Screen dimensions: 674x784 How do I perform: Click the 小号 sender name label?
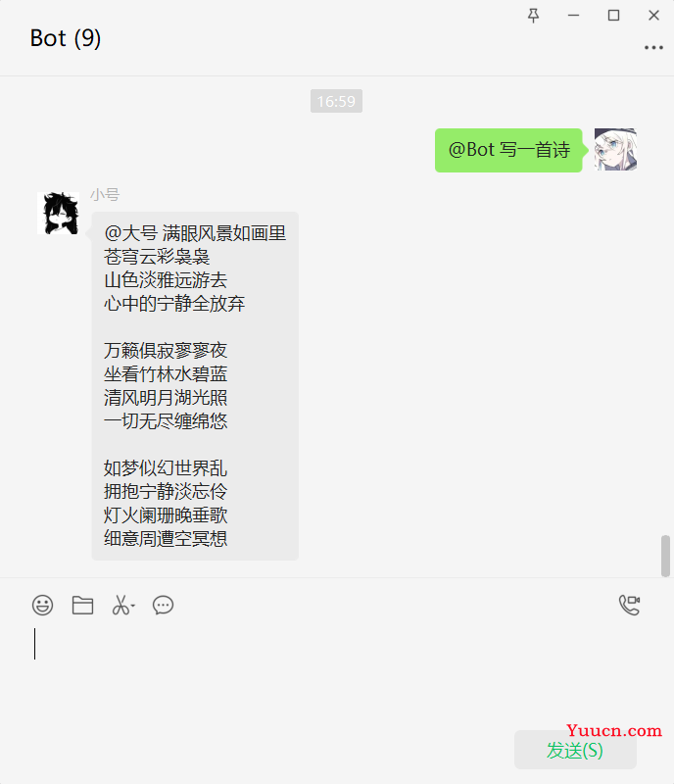(x=105, y=194)
